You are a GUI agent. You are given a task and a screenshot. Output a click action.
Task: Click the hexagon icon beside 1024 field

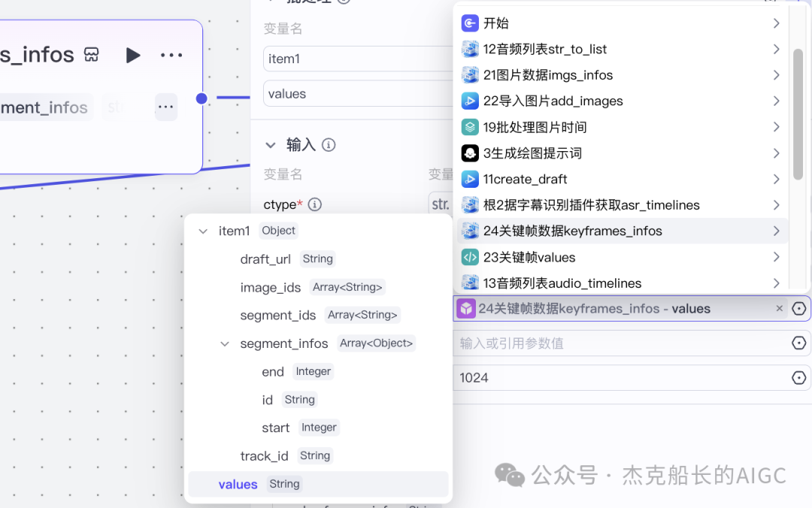tap(798, 377)
